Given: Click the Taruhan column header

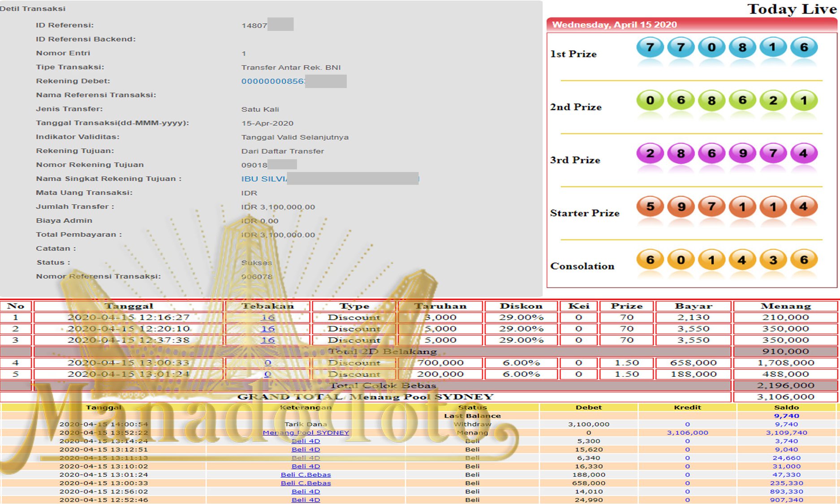Looking at the screenshot, I should 440,306.
